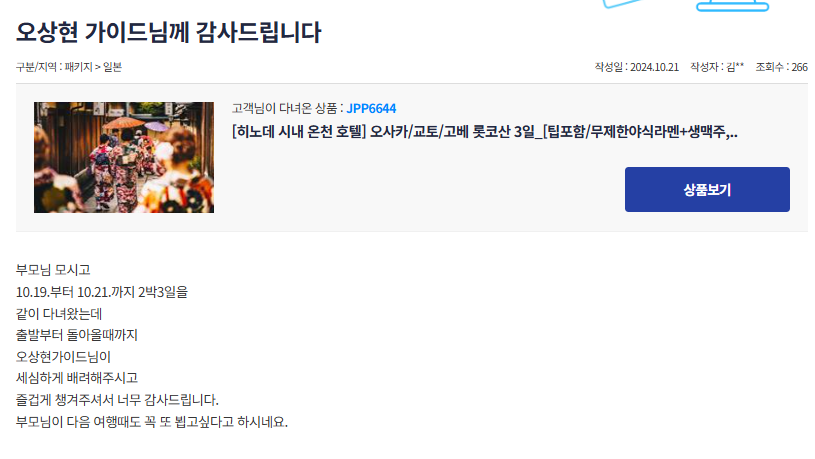815x459 pixels.
Task: Click the 상품보기 button
Action: click(707, 189)
